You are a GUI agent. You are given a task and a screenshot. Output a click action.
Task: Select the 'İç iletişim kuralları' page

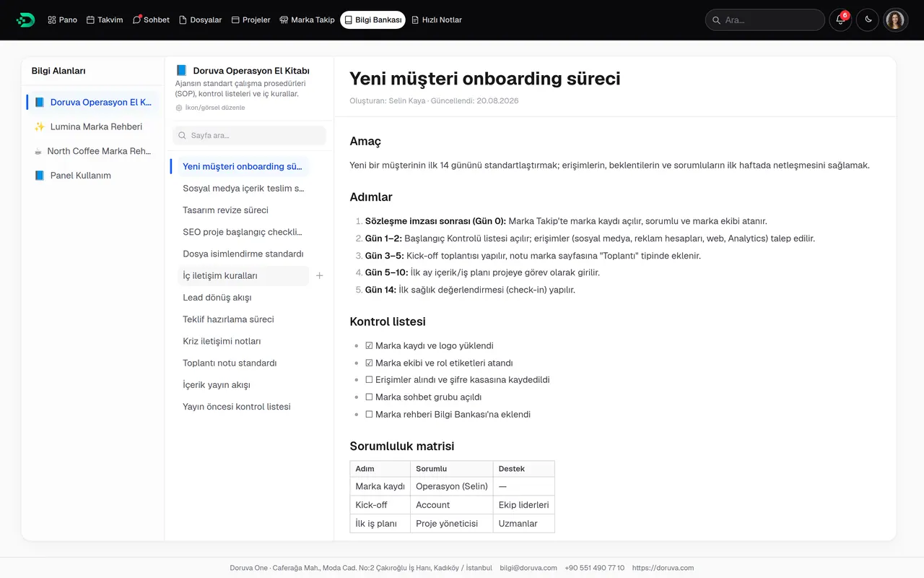(243, 275)
